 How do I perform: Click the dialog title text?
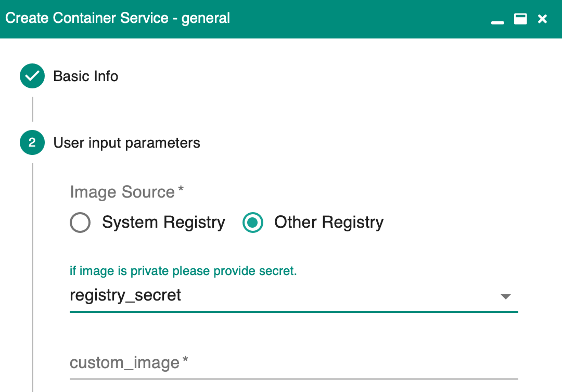(118, 18)
